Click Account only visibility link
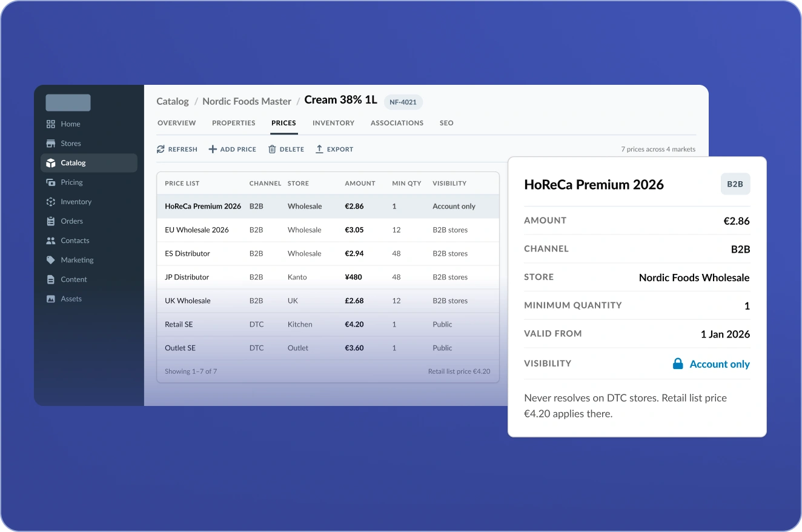802x532 pixels. click(720, 364)
